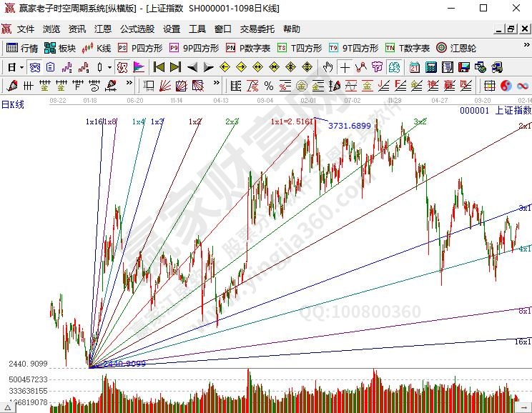Toggle the grid table display icon
This screenshot has height=413, width=532.
tap(490, 86)
